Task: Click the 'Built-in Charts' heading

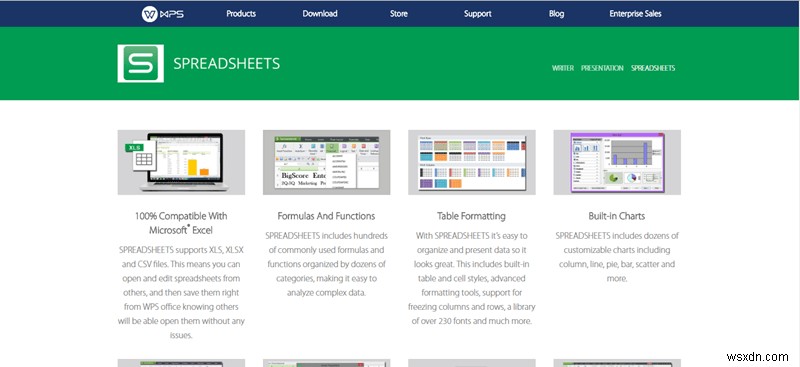Action: [617, 216]
